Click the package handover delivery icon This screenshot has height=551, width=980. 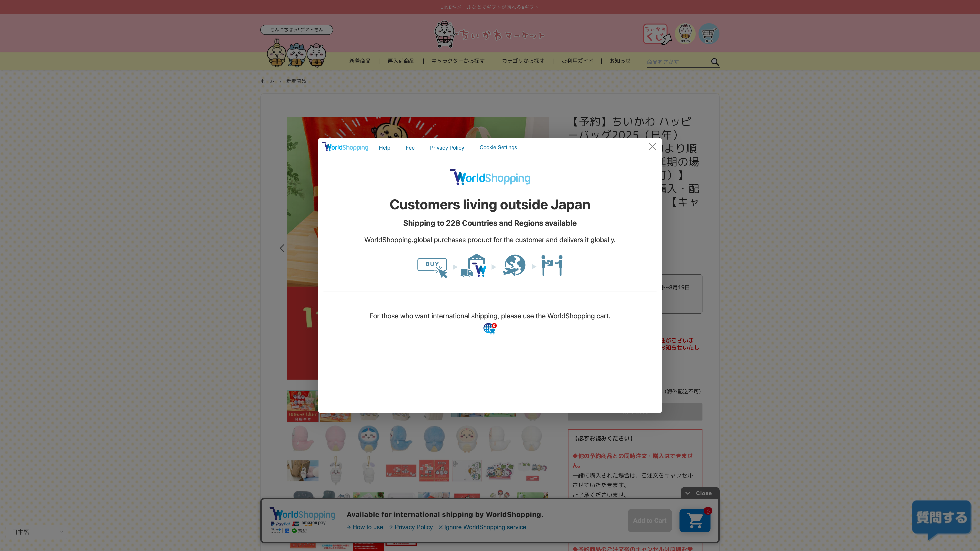point(552,265)
